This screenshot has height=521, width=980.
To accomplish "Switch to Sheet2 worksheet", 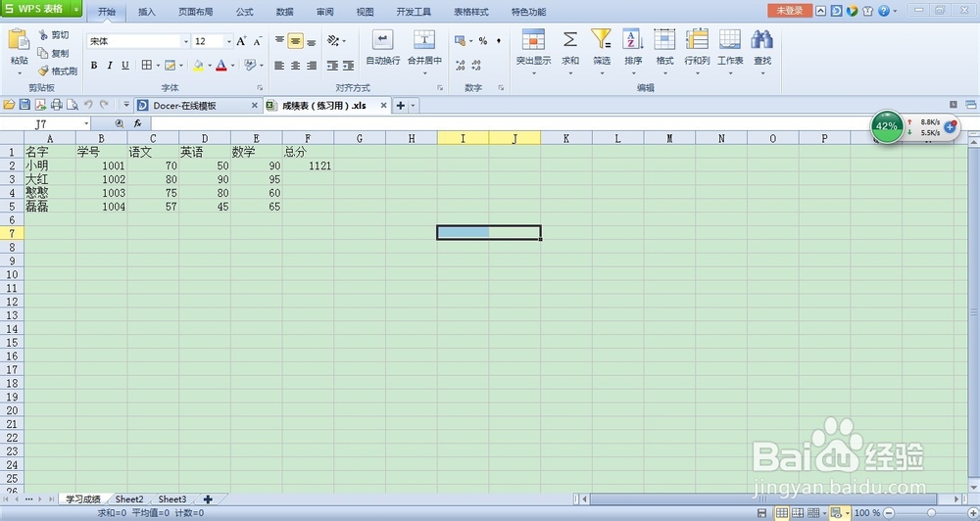I will tap(129, 499).
